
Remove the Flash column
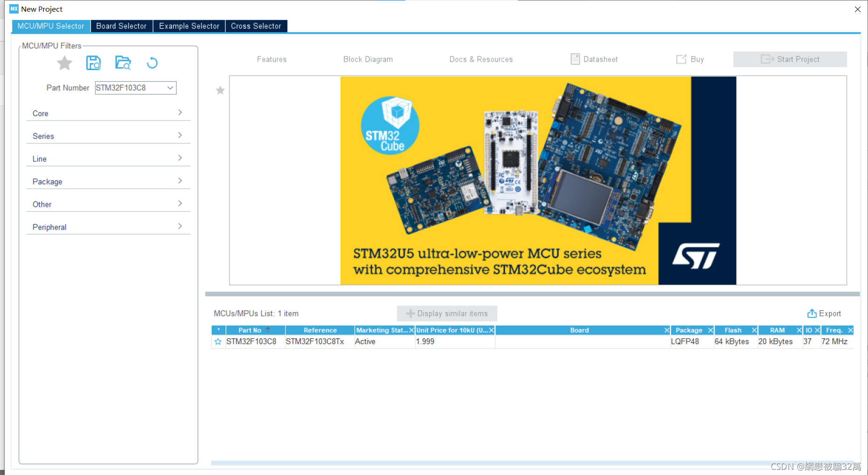point(754,330)
